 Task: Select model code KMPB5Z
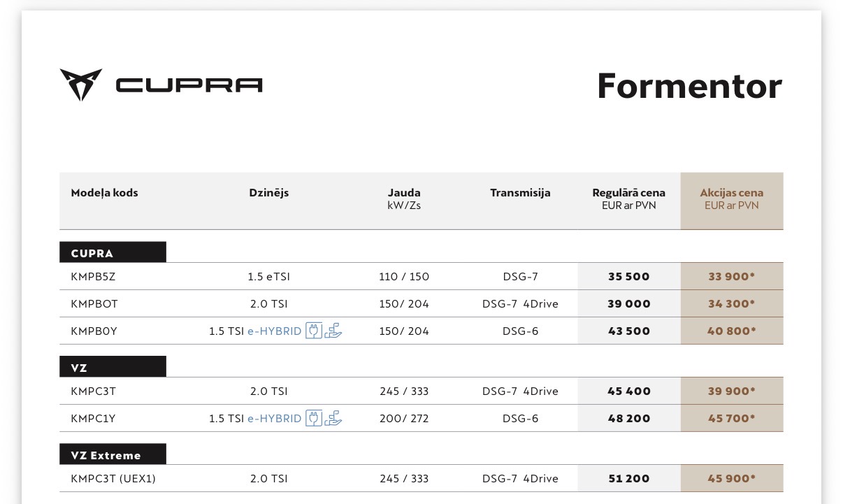pos(93,276)
